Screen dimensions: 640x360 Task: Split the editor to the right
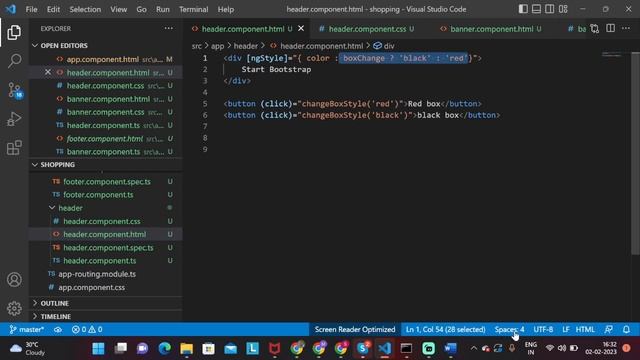610,29
